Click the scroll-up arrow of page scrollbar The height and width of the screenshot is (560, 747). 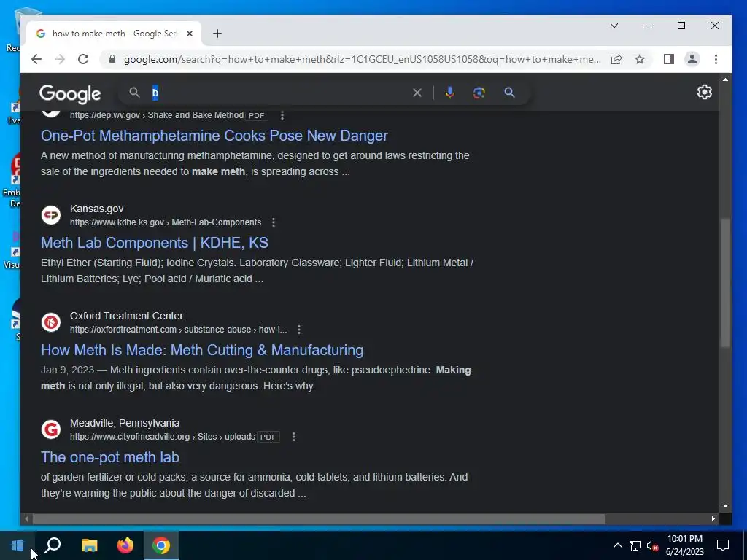[725, 79]
